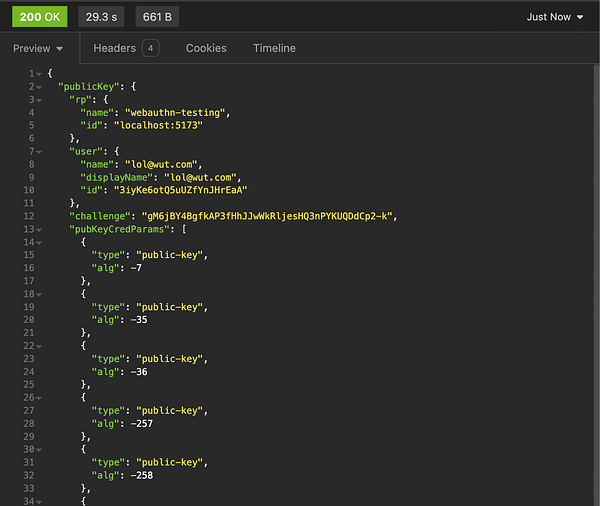
Task: Click the "rp" key on line 3
Action: tap(80, 100)
